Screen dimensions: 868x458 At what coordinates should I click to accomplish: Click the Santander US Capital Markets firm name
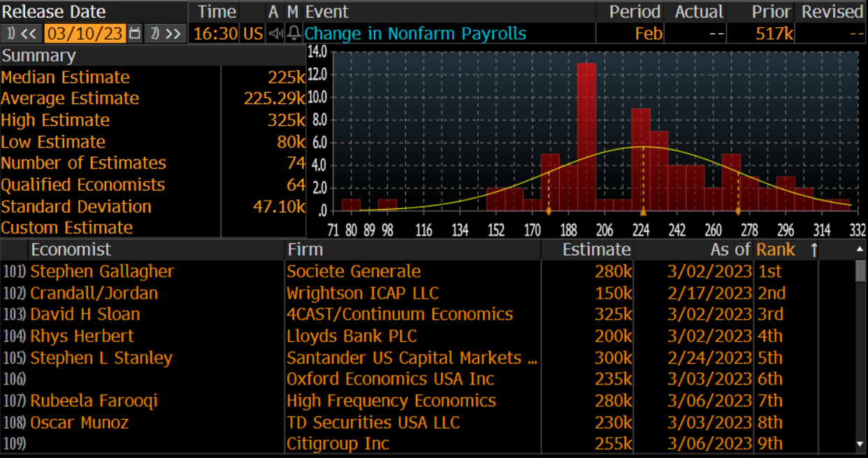(412, 358)
